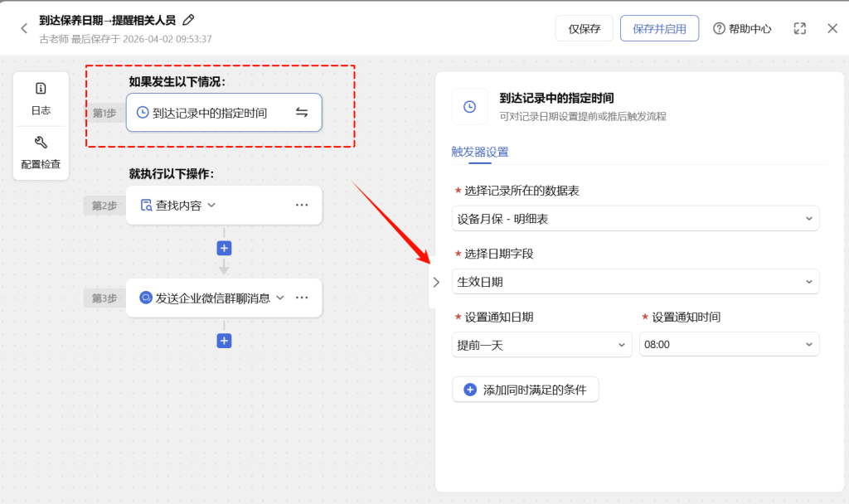Open the 08:00 notification time dropdown
This screenshot has width=849, height=504.
(x=729, y=344)
